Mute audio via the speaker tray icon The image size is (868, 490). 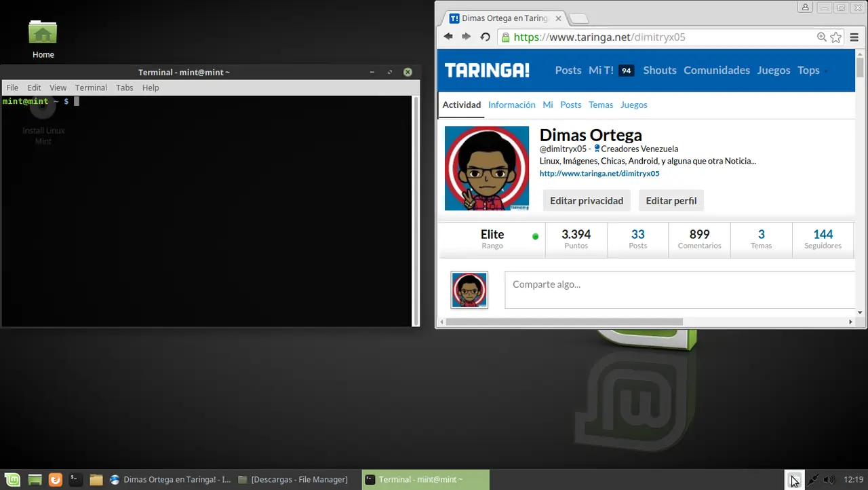point(829,480)
